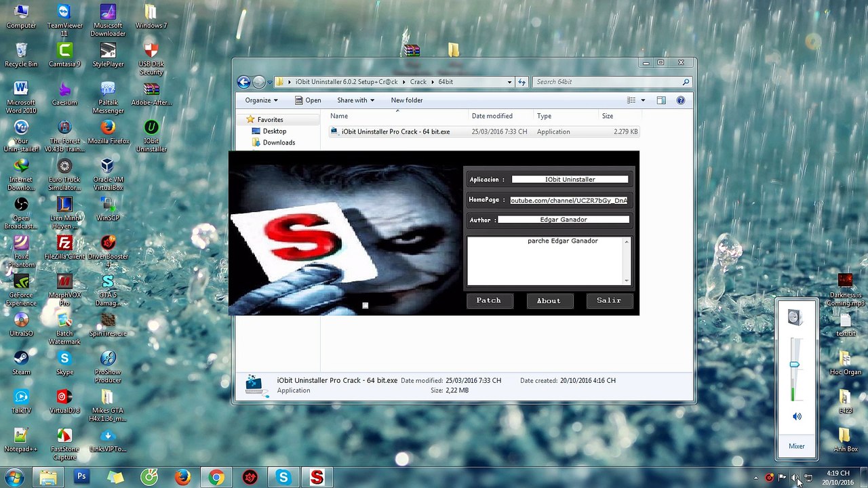Click the taskbar clock 4:19 CH
The image size is (868, 488).
click(838, 477)
